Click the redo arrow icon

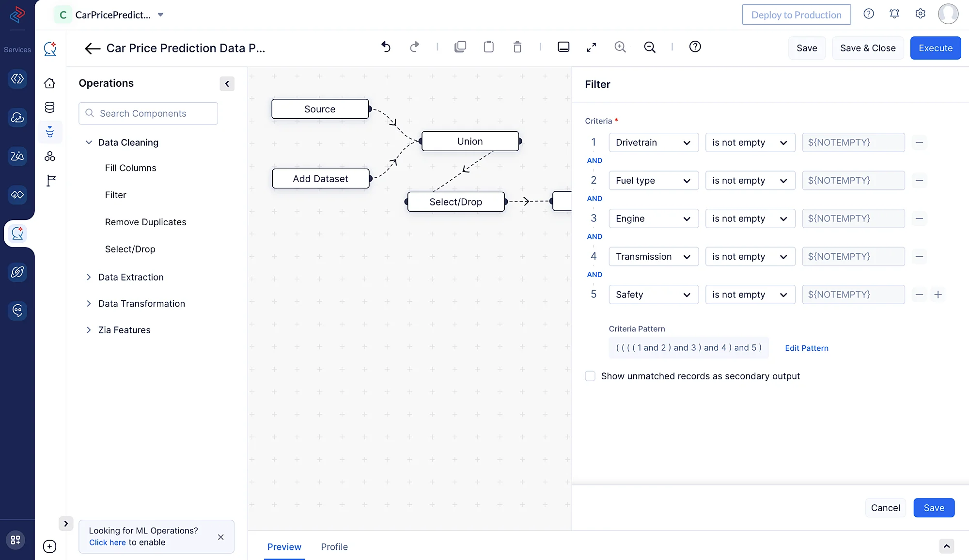tap(414, 47)
